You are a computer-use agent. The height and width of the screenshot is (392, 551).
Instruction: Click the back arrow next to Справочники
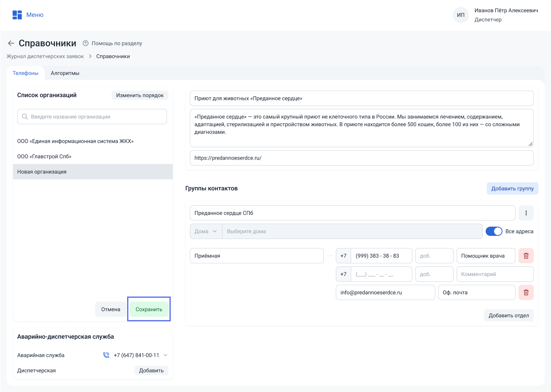click(x=11, y=43)
